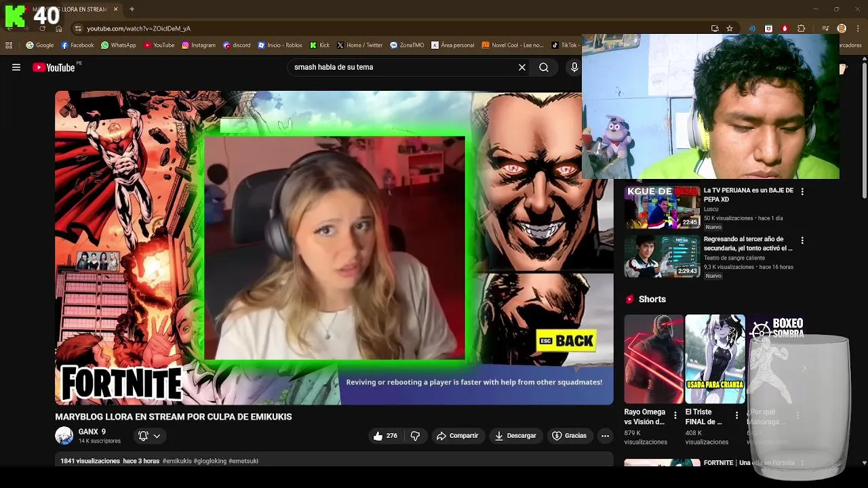Click the address bar URL youtube.com/watch
The image size is (868, 488).
[x=138, y=28]
